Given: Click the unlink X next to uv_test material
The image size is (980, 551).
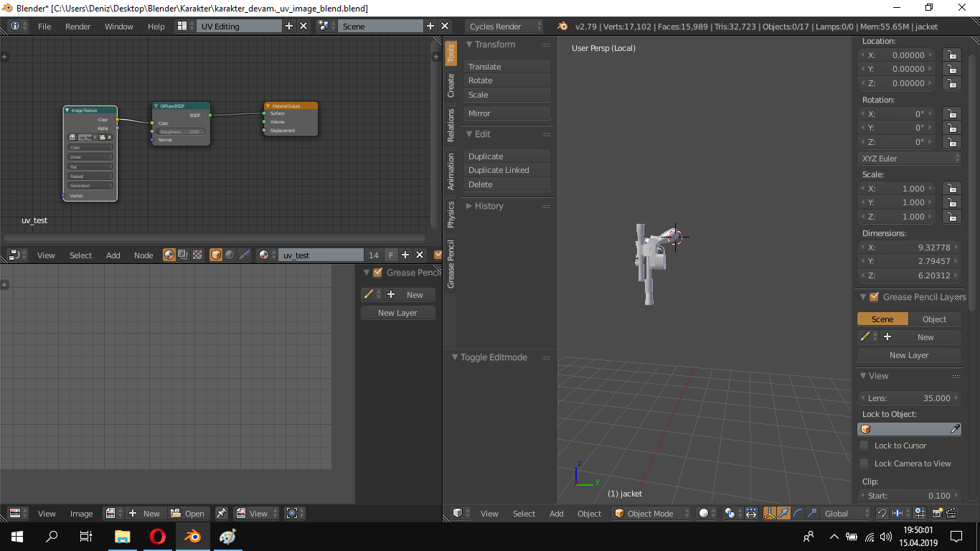Looking at the screenshot, I should (420, 255).
